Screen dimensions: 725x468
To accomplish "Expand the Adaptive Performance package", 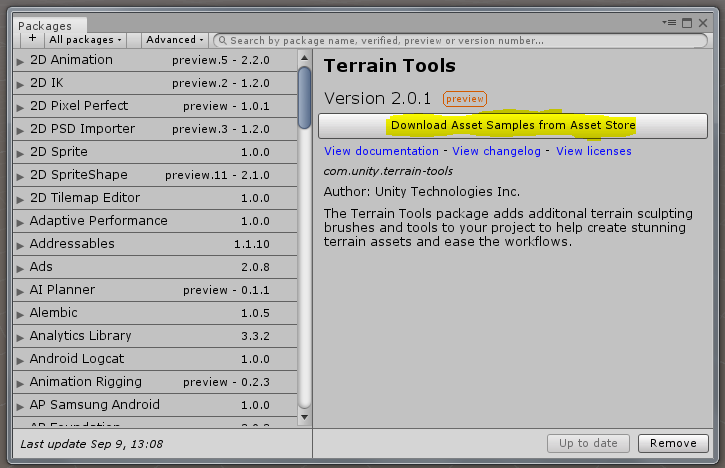I will (20, 222).
